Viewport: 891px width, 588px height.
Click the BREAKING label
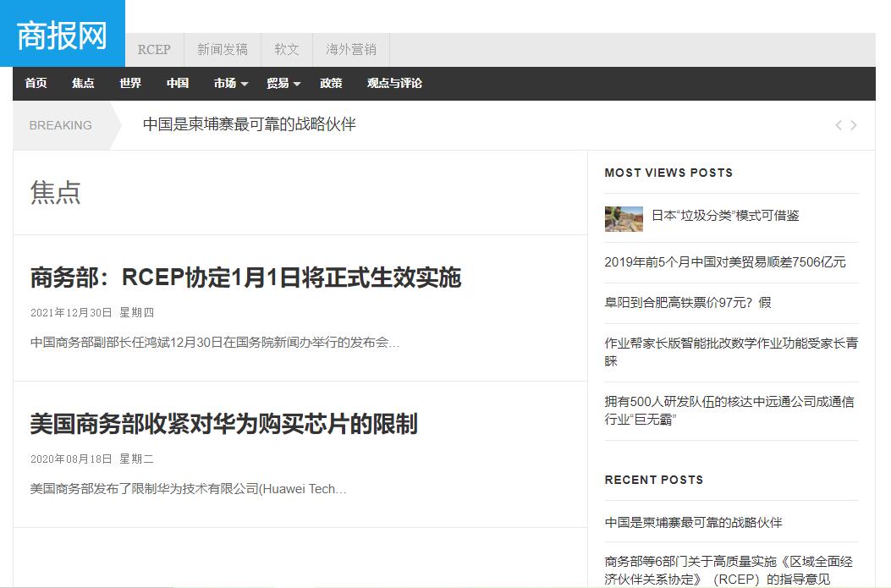tap(60, 125)
